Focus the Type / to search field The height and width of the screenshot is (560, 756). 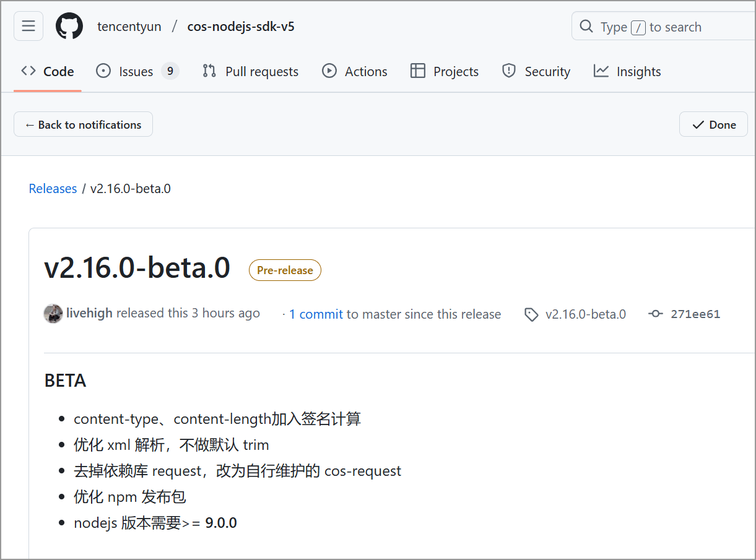click(x=664, y=27)
